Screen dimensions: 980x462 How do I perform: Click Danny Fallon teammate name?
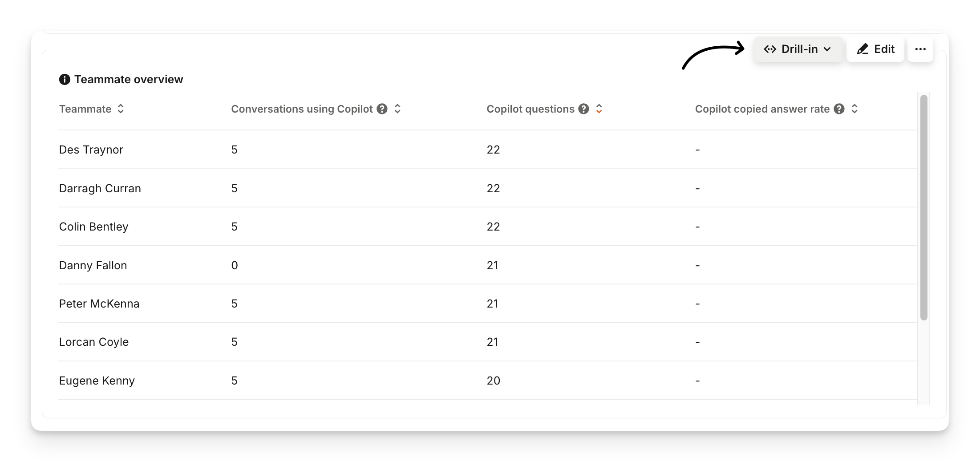click(93, 265)
